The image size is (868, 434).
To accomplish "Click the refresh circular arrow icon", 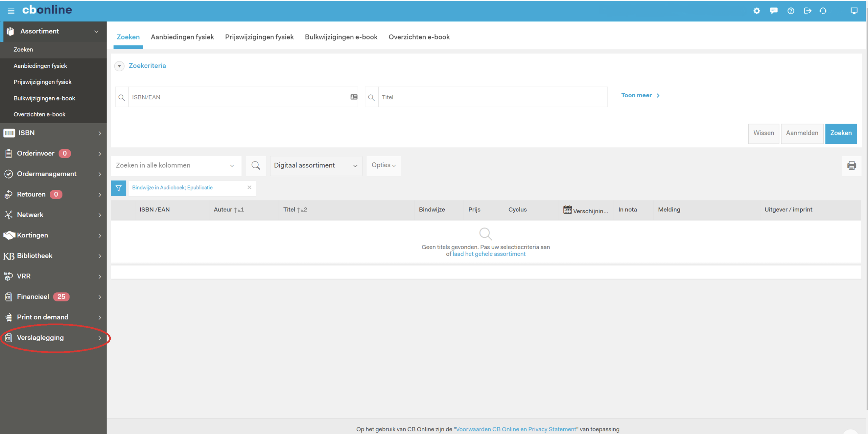I will point(823,11).
